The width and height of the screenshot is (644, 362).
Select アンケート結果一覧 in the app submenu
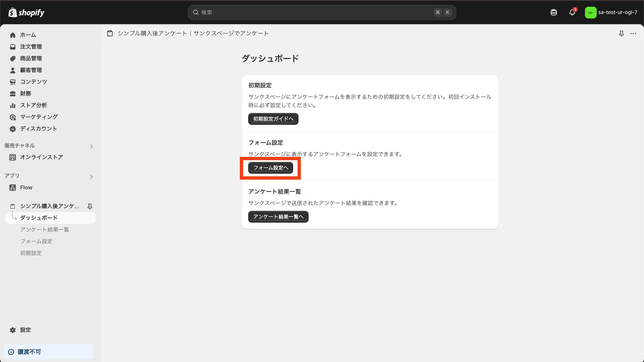(x=45, y=229)
